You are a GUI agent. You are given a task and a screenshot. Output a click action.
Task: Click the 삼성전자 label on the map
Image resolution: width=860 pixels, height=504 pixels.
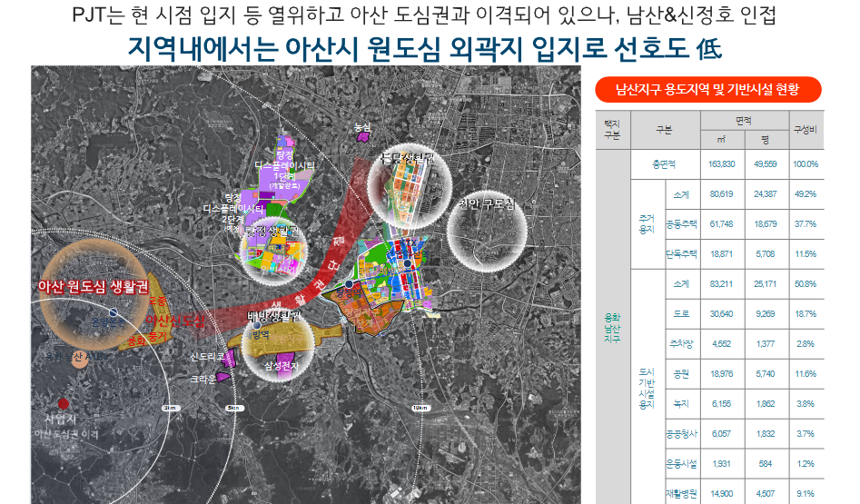click(282, 366)
